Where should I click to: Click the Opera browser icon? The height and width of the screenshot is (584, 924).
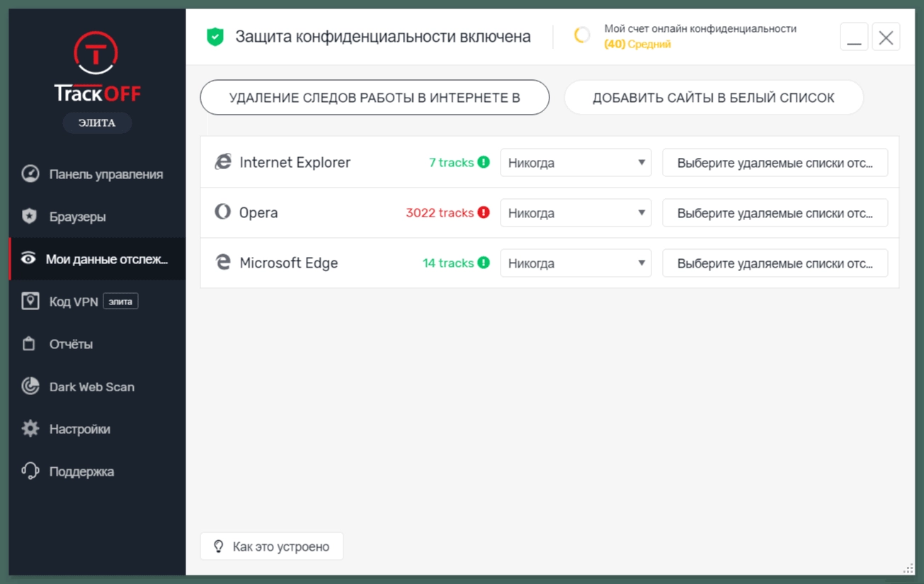(x=223, y=212)
